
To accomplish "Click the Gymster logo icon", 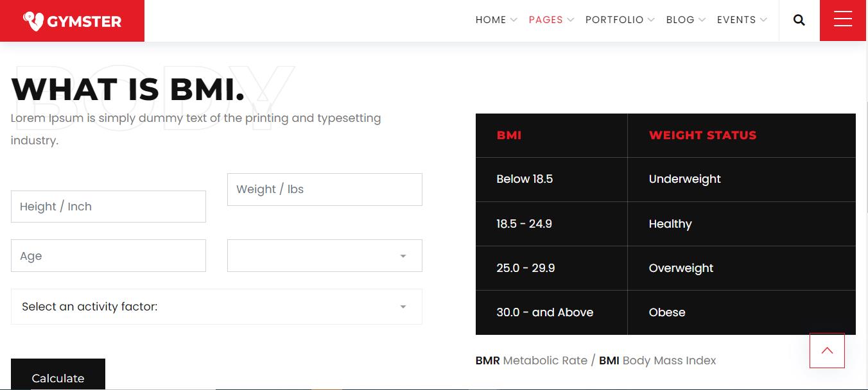I will coord(33,21).
